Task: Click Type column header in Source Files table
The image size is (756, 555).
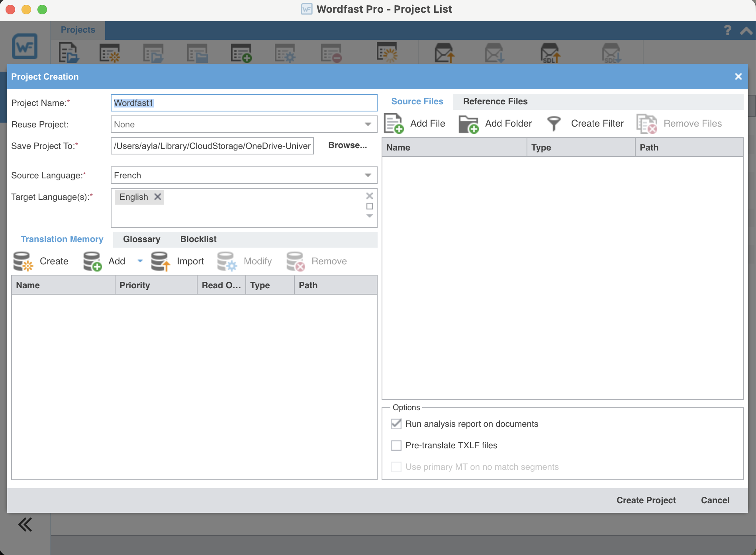Action: 581,147
